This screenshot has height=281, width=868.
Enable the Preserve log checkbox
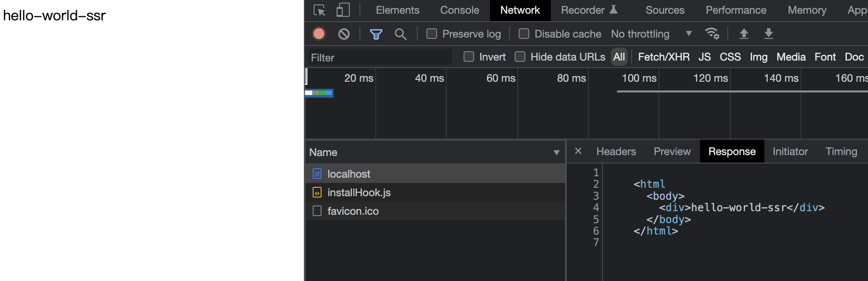(x=432, y=34)
